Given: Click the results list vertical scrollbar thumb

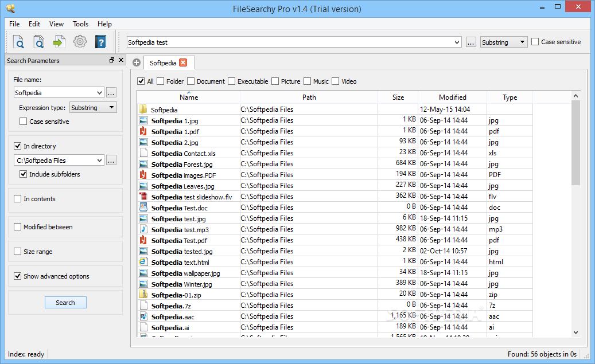Looking at the screenshot, I should coord(575,143).
